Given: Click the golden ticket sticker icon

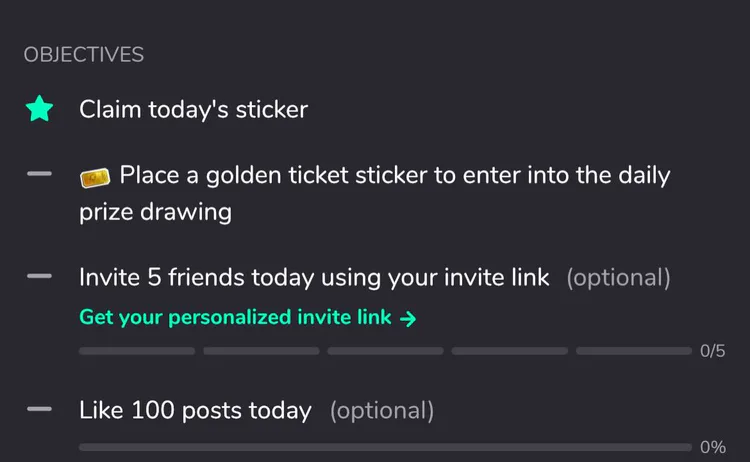Looking at the screenshot, I should click(95, 177).
